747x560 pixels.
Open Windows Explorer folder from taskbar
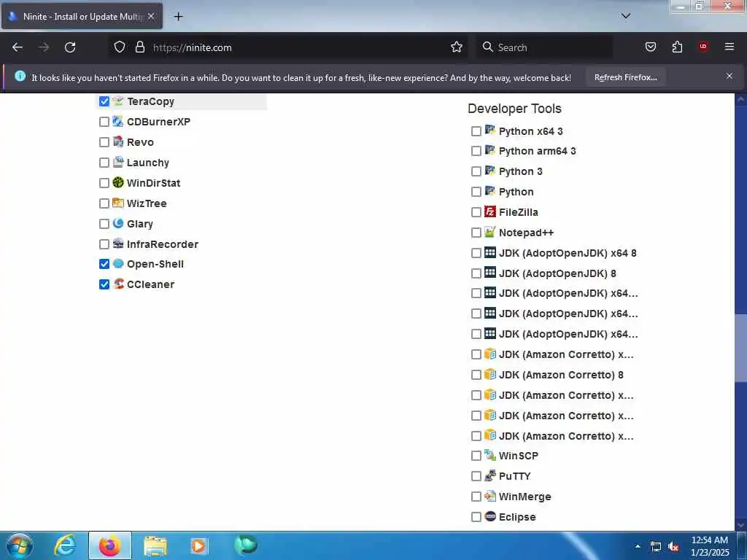[x=155, y=545]
